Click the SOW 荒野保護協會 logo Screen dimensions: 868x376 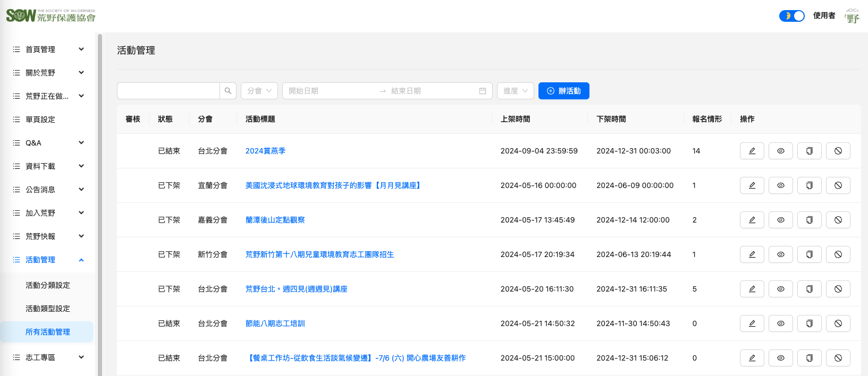(x=51, y=16)
